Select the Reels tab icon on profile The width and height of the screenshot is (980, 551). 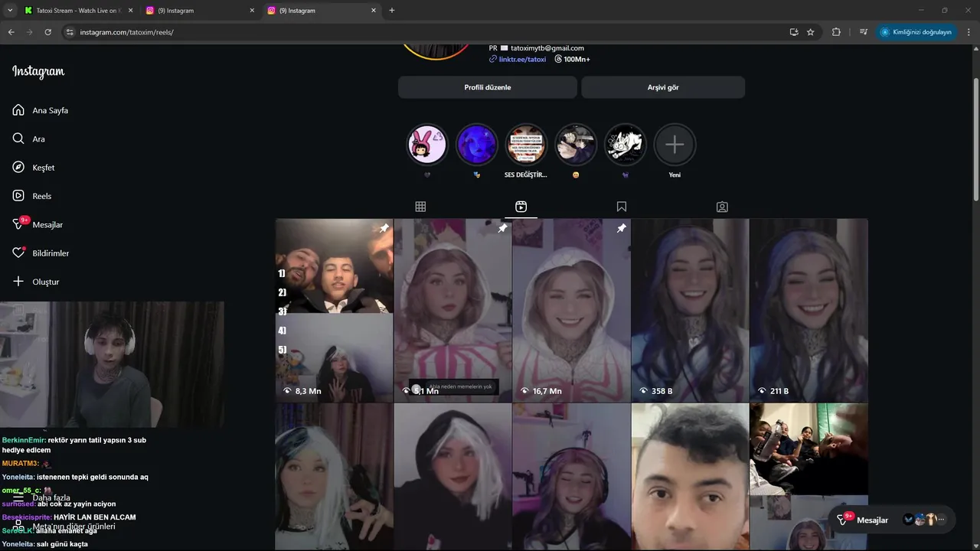[521, 207]
